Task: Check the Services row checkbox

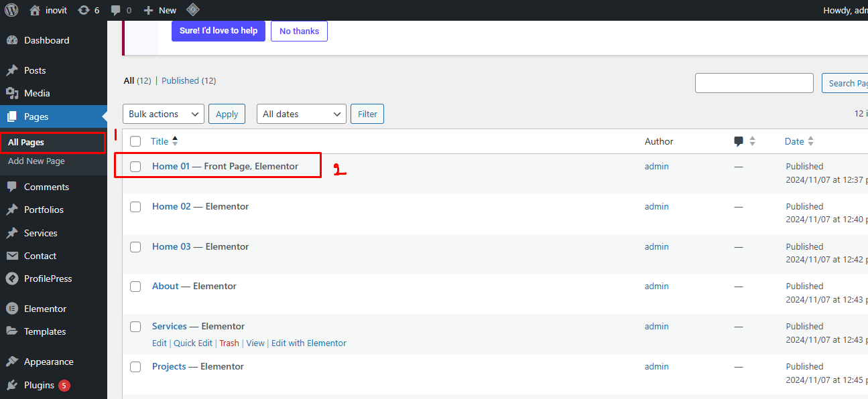Action: click(x=135, y=327)
